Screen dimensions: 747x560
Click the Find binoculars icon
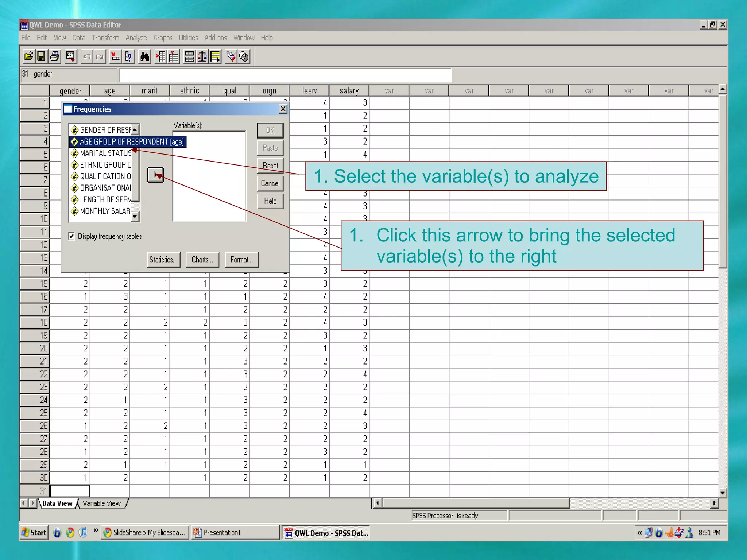145,57
